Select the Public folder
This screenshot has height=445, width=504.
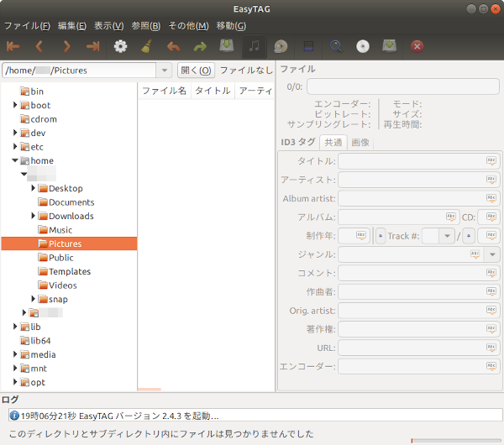click(x=61, y=258)
